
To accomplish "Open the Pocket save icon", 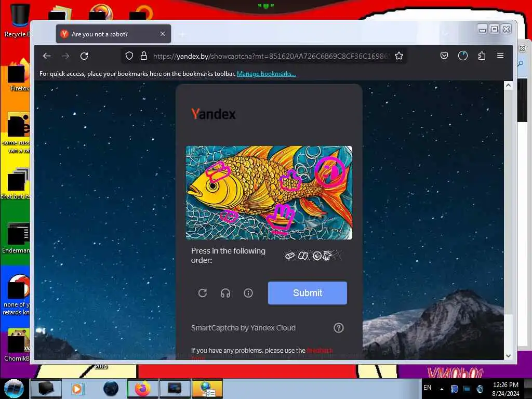I will [444, 56].
